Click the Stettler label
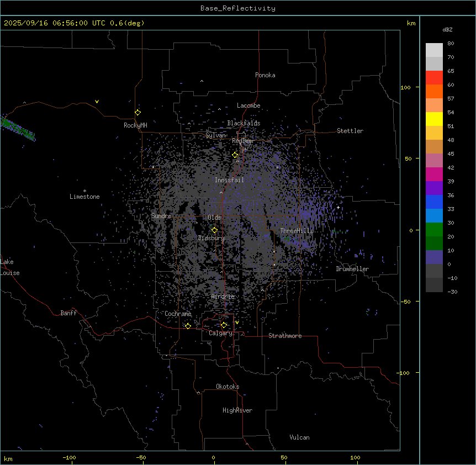476x465 pixels. (350, 131)
